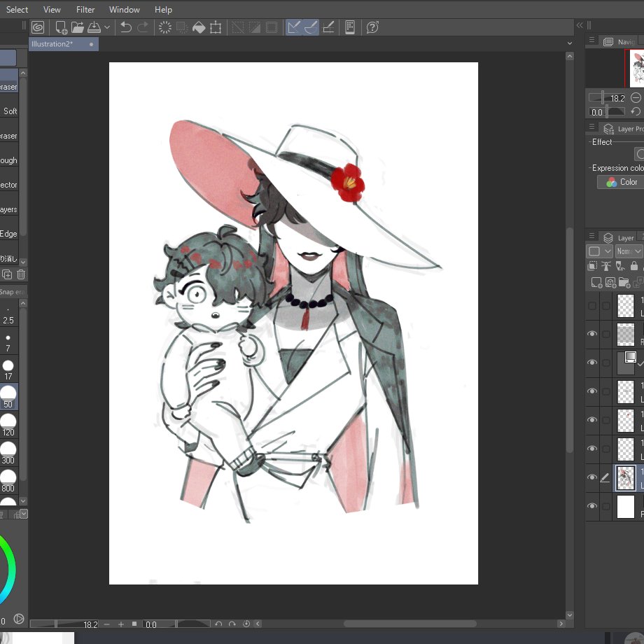This screenshot has height=644, width=644.
Task: Zoom in using the plus button below canvas
Action: 120,624
